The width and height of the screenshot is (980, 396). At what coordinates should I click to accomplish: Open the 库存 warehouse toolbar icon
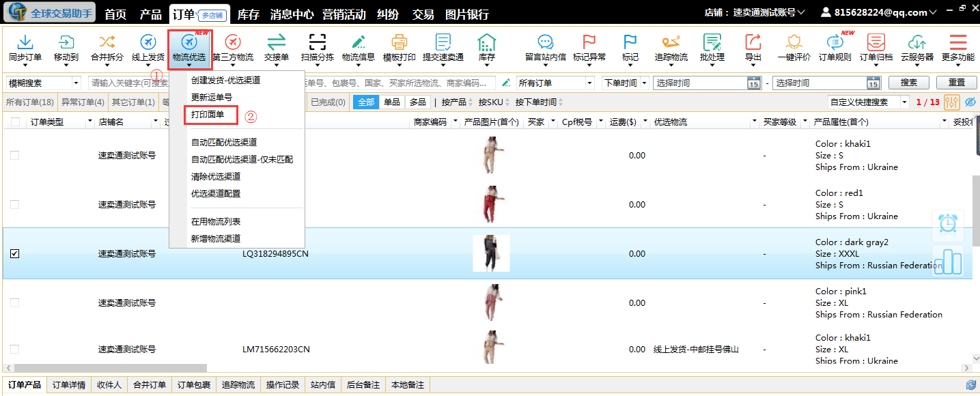pyautogui.click(x=487, y=42)
